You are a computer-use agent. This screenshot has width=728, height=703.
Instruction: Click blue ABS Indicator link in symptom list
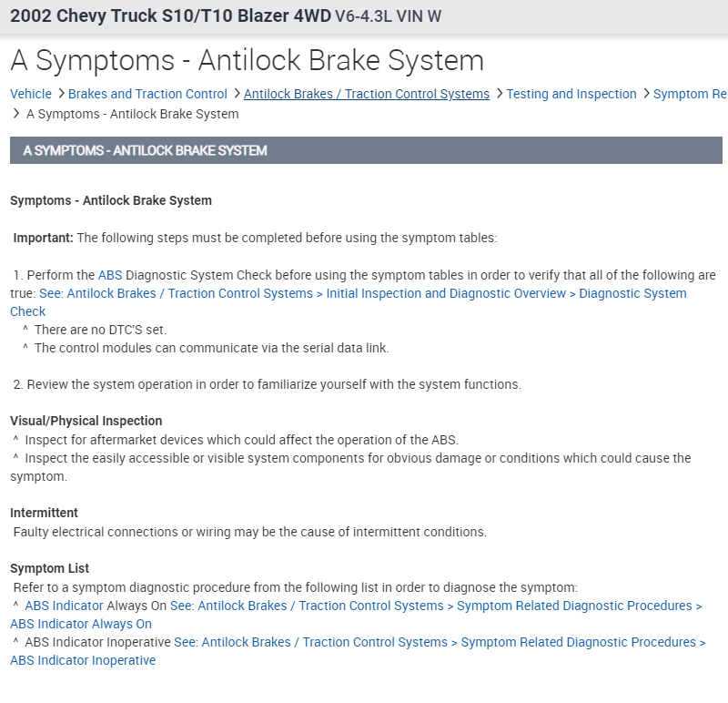[x=64, y=606]
